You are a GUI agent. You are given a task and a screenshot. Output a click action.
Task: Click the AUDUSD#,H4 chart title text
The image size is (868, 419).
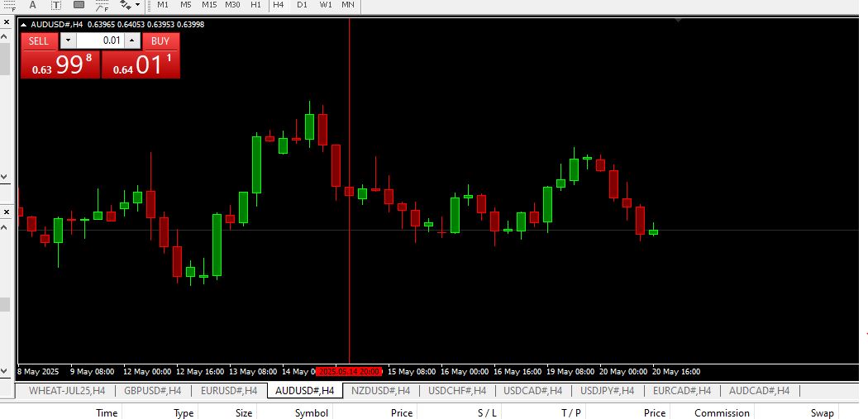[56, 24]
